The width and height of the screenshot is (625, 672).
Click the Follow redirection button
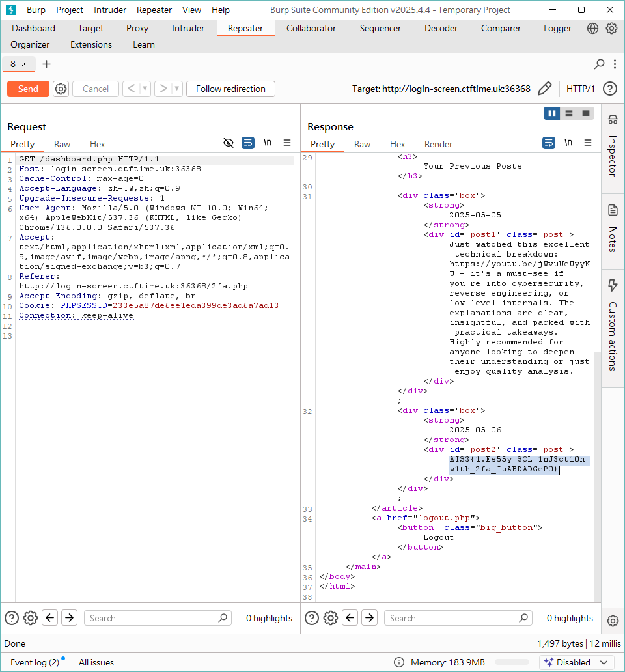coord(230,89)
